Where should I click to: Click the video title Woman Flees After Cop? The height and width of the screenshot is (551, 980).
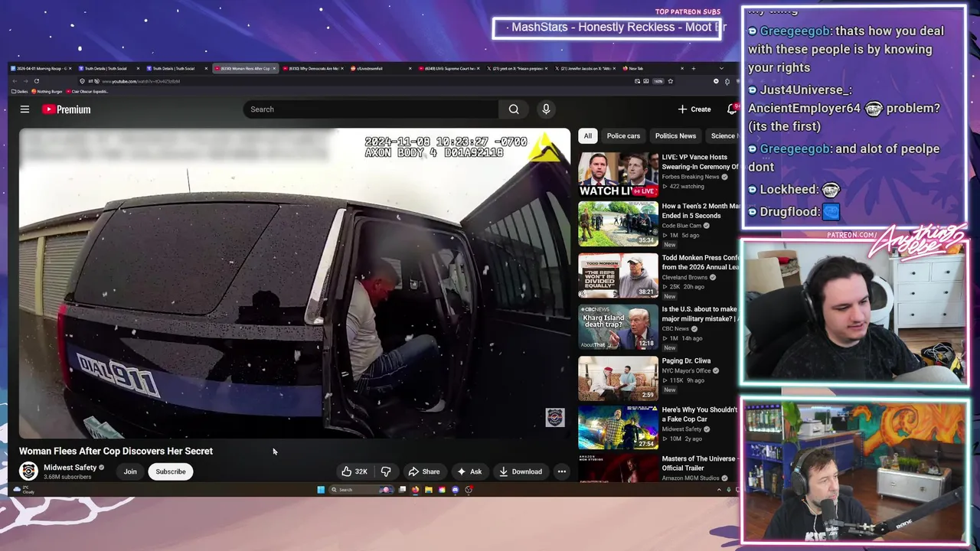coord(116,451)
